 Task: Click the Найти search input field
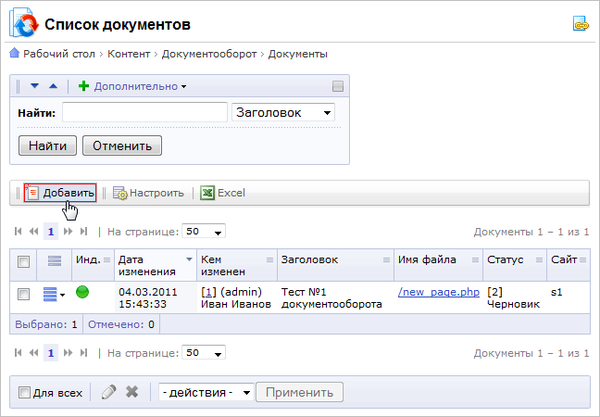tap(144, 113)
